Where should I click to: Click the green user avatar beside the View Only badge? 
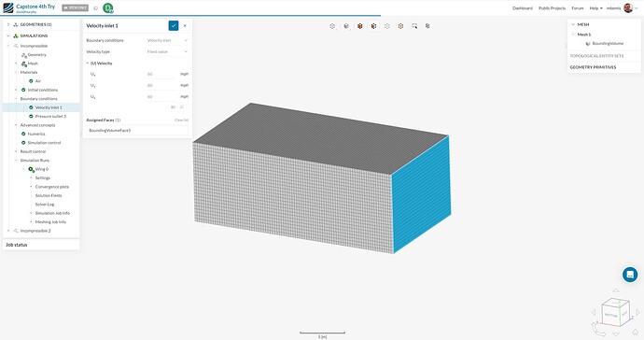pyautogui.click(x=108, y=7)
